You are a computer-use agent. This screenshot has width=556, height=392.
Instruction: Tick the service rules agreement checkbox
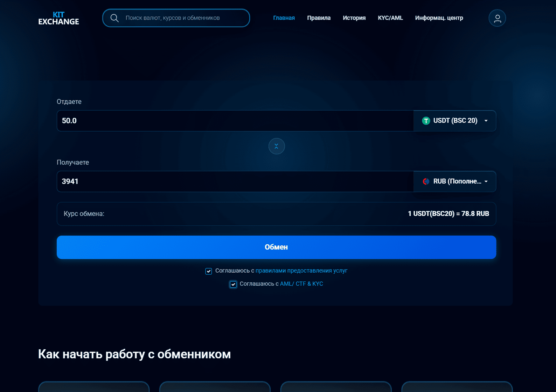click(x=209, y=271)
